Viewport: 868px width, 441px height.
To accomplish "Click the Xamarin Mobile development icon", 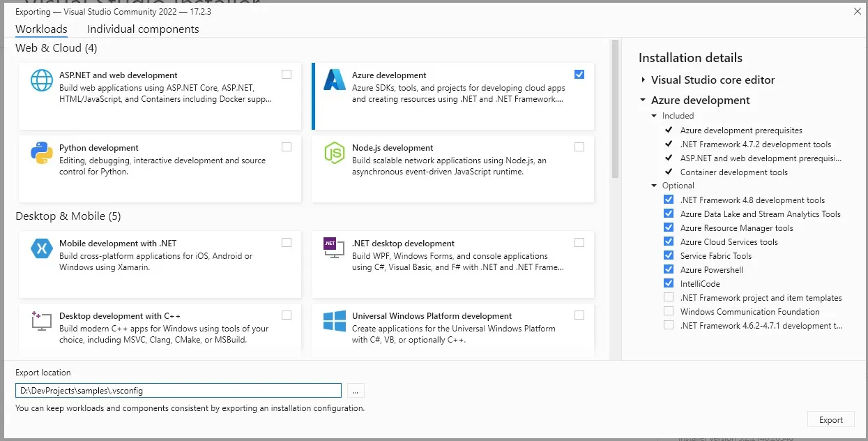I will coord(42,248).
